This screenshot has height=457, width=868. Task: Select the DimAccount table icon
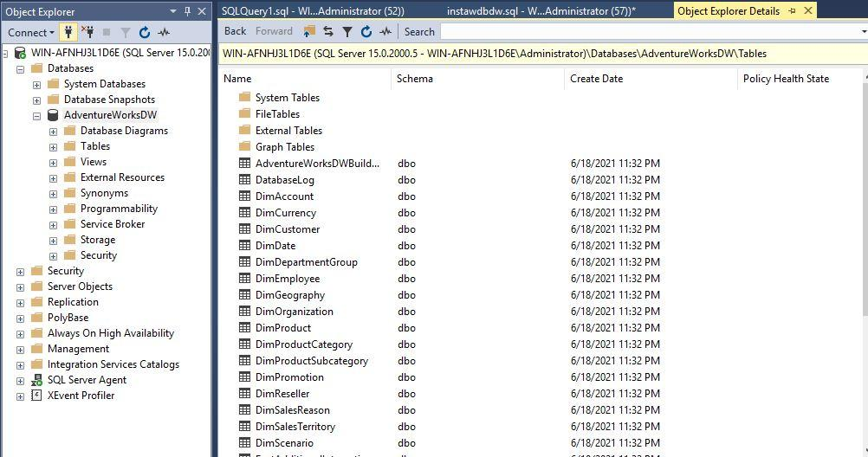[x=244, y=196]
